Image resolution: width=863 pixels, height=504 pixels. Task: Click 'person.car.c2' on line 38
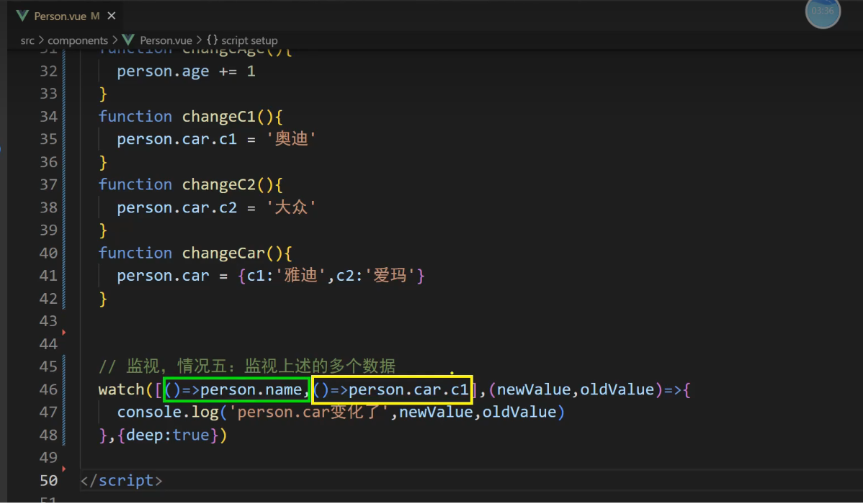(x=176, y=208)
